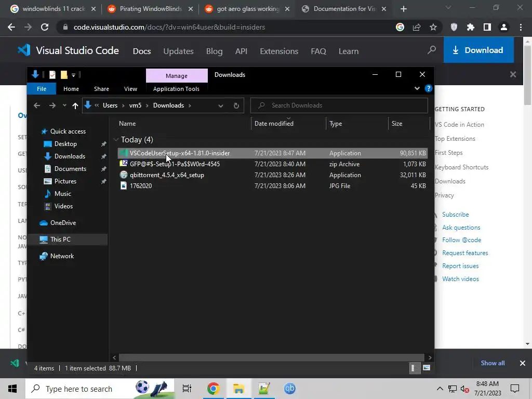
Task: Open OneDrive in the navigation pane
Action: (x=63, y=223)
